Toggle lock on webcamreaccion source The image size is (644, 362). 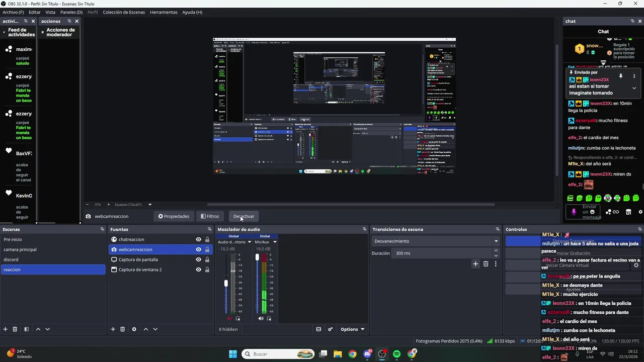click(207, 249)
